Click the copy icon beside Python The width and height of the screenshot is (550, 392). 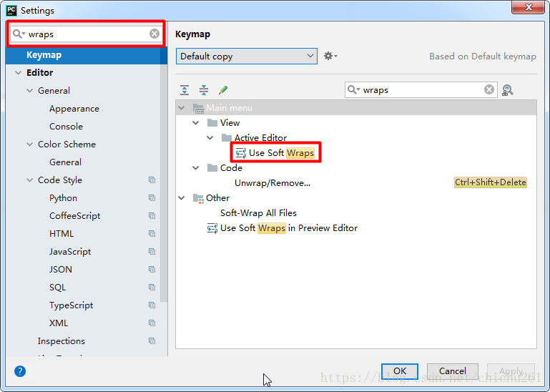[152, 198]
